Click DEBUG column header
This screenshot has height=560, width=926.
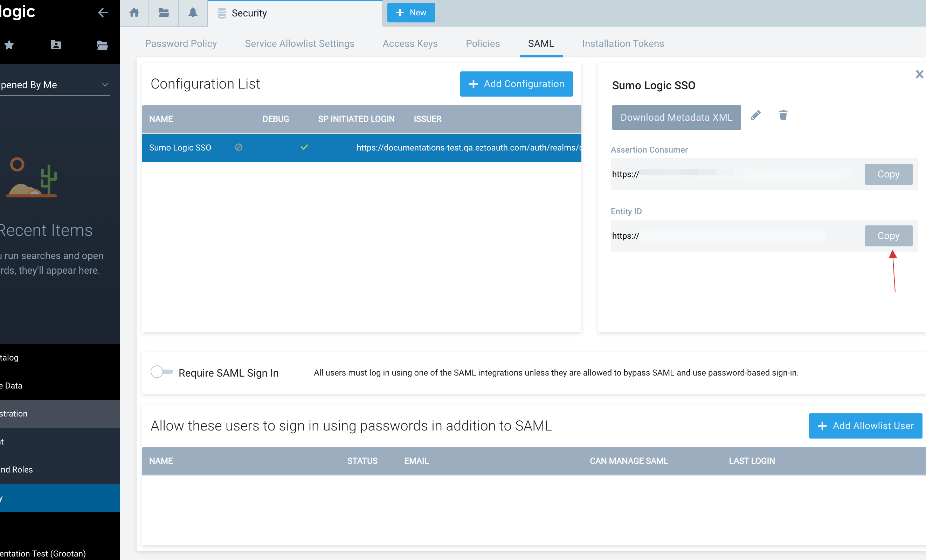click(x=276, y=119)
